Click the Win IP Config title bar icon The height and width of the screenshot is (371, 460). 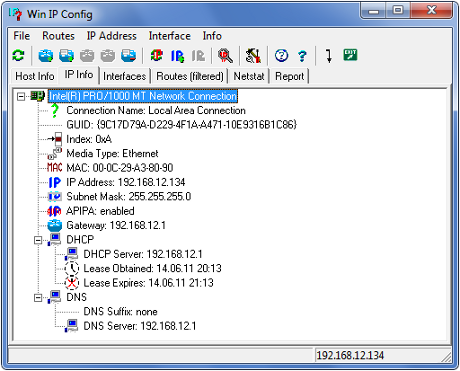15,14
